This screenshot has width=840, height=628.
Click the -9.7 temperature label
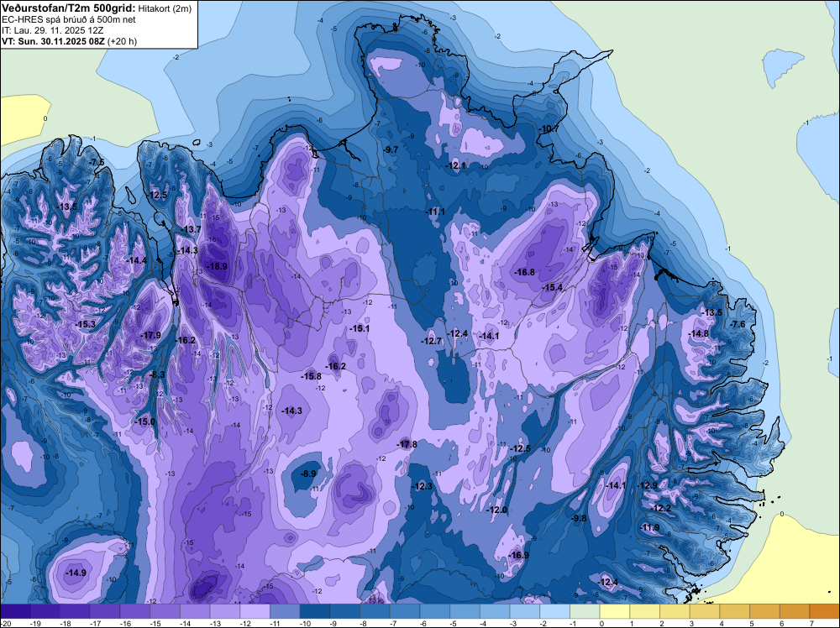[x=391, y=149]
